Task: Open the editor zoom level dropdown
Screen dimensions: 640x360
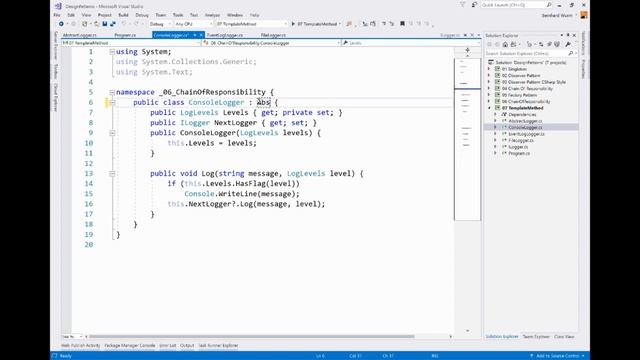Action: (72, 337)
